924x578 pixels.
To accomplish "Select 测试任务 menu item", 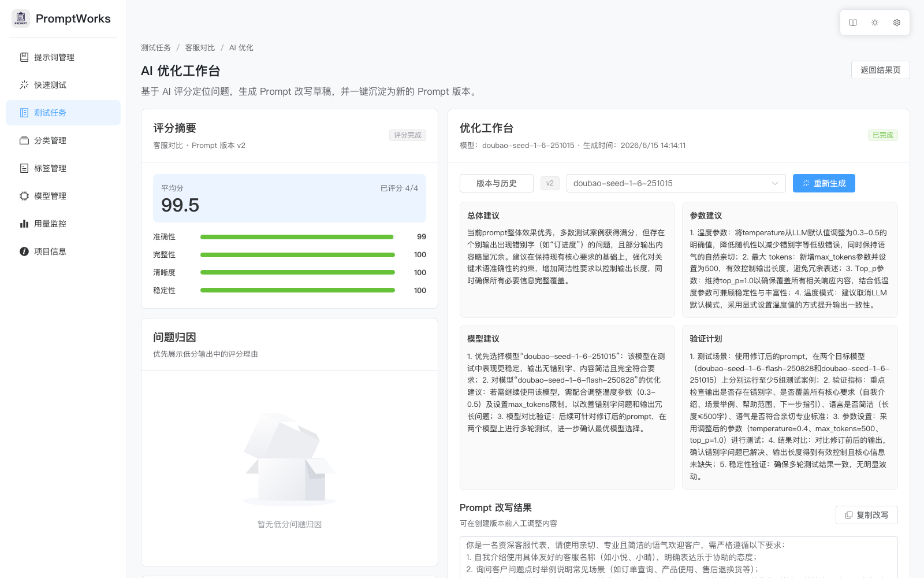I will pyautogui.click(x=64, y=113).
